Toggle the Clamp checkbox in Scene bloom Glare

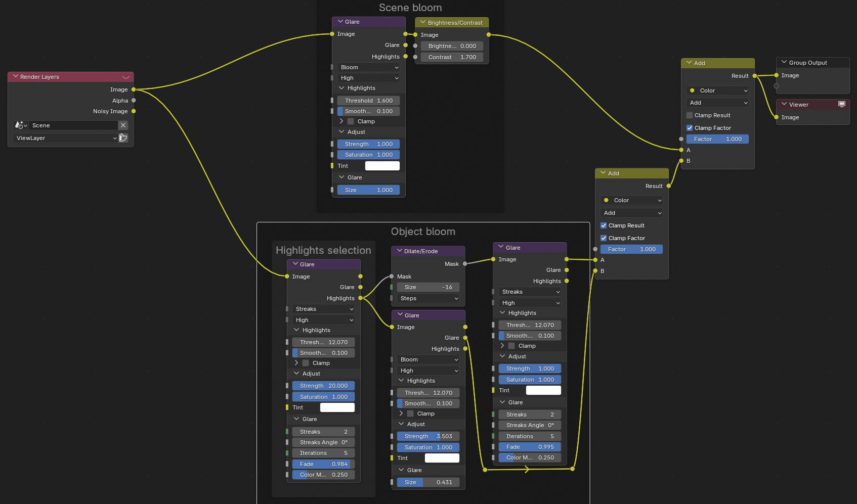pos(351,121)
